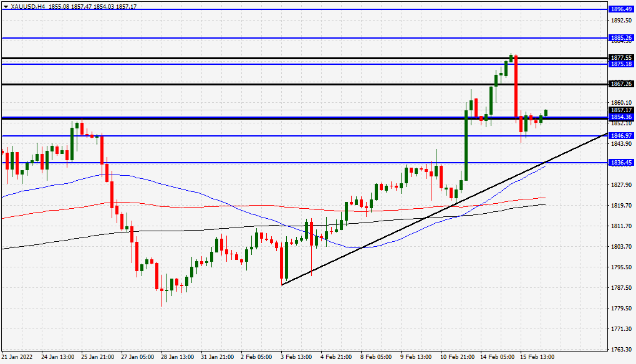636x364 pixels.
Task: Open the chart menu triangle beside XAUUSD,H4
Action: pos(6,6)
